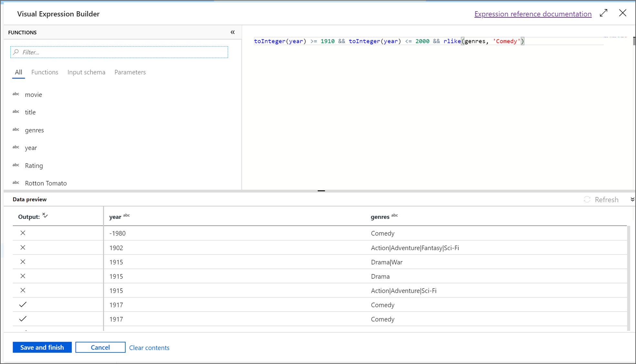The width and height of the screenshot is (636, 364).
Task: Click the Refresh data preview icon
Action: coord(588,200)
